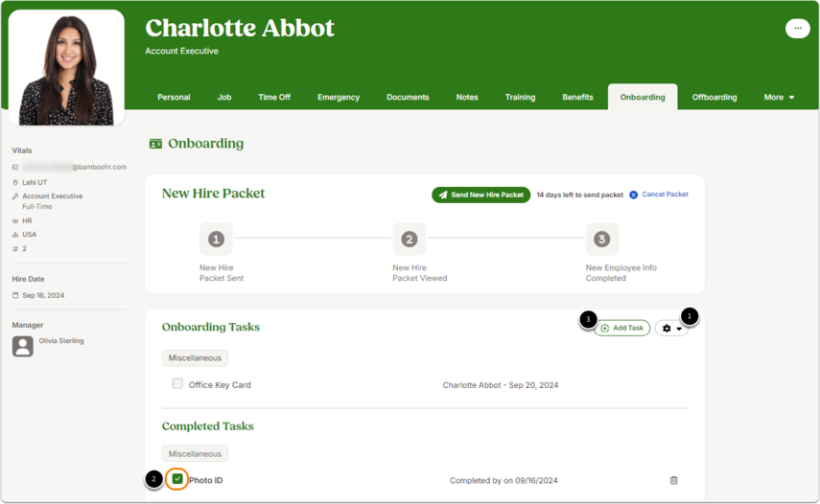Open the Offboarding tab
This screenshot has width=820, height=504.
(x=715, y=97)
